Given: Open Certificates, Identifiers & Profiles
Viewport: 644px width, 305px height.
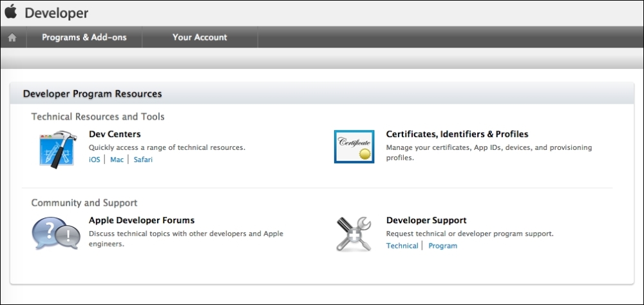Looking at the screenshot, I should pos(457,134).
